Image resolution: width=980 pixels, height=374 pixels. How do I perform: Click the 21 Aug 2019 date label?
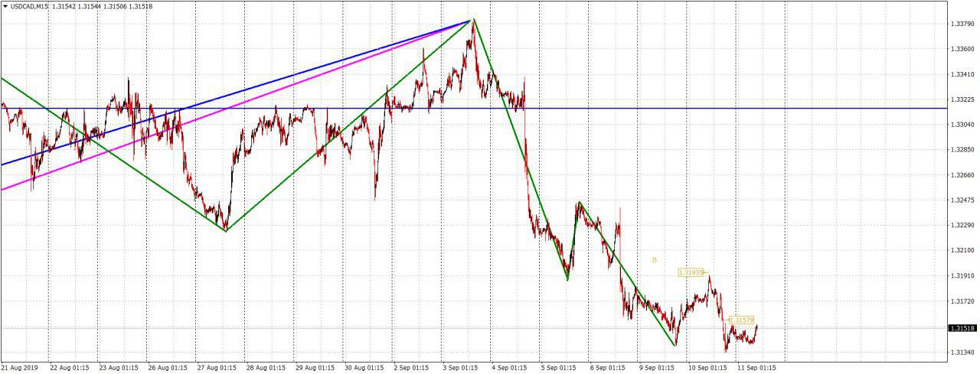(19, 367)
